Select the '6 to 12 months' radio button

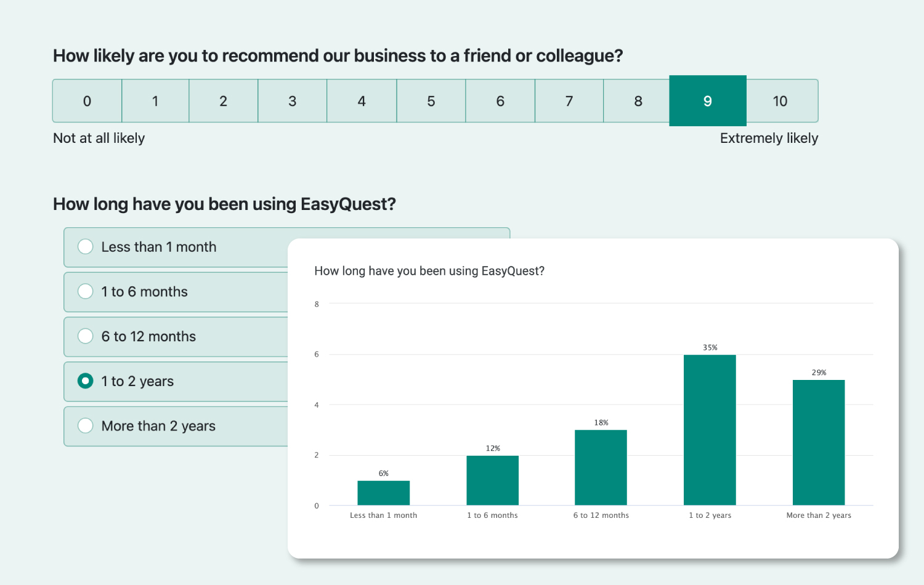point(86,336)
